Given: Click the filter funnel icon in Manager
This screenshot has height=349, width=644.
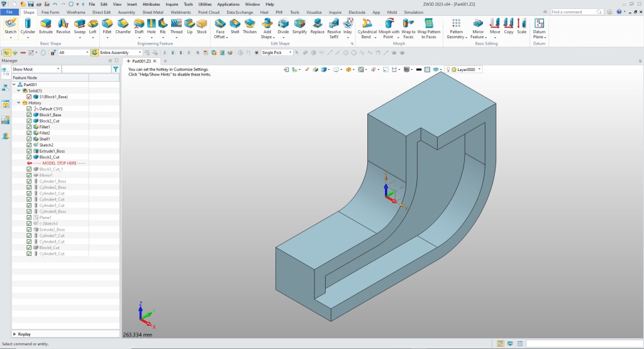Looking at the screenshot, I should pos(115,69).
